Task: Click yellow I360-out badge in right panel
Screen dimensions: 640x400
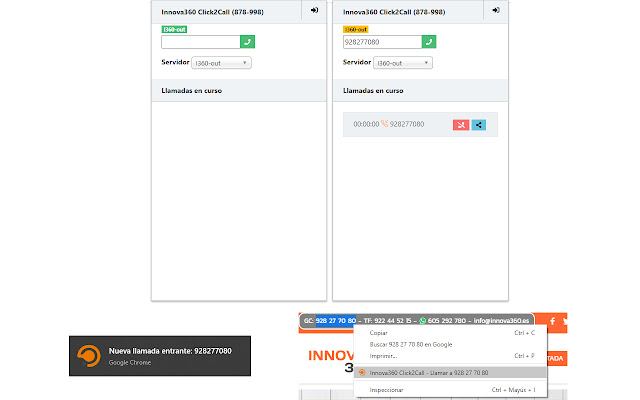Action: coord(356,29)
